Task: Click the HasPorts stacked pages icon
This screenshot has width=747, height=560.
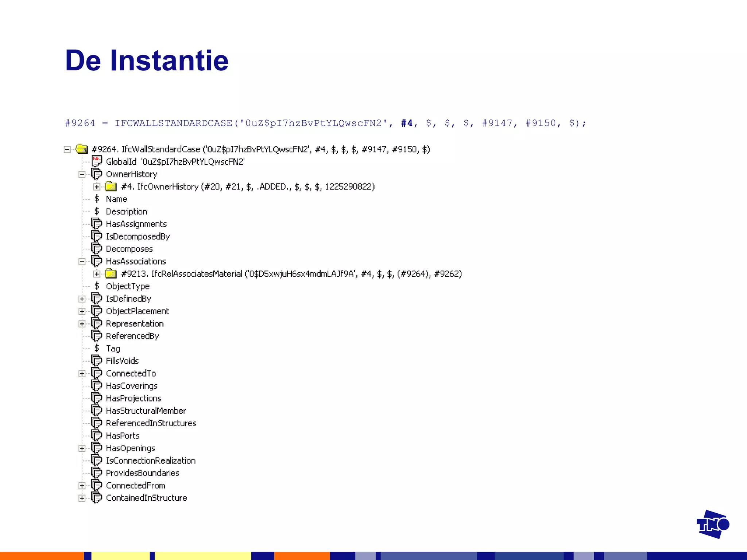Action: pyautogui.click(x=96, y=435)
